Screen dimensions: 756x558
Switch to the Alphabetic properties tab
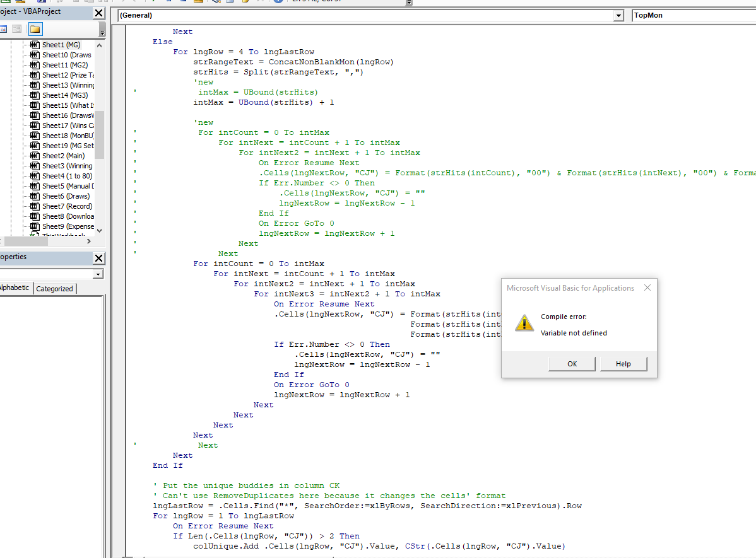(14, 288)
